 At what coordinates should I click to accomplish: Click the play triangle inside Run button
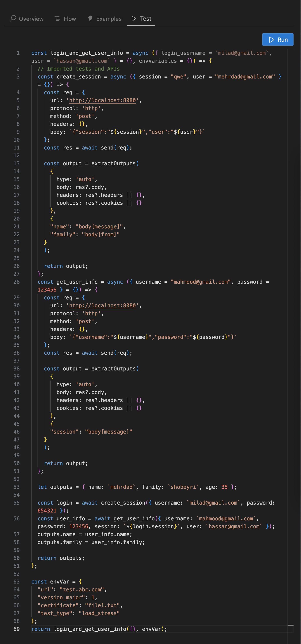tap(271, 39)
